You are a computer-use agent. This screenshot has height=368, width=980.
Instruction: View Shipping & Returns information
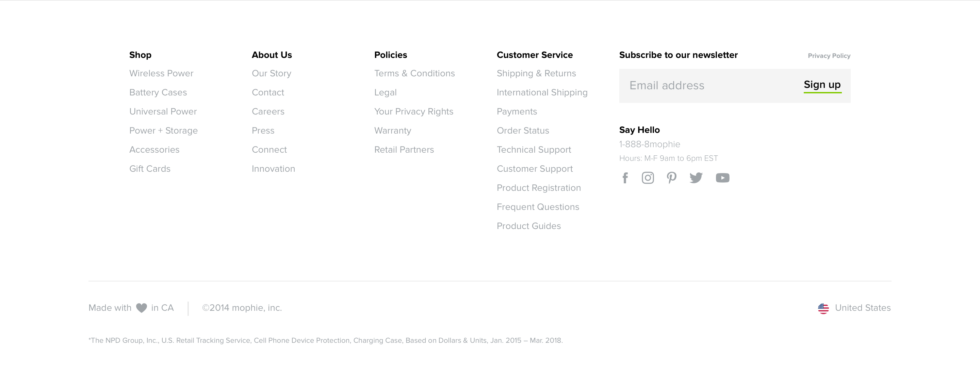pyautogui.click(x=536, y=73)
